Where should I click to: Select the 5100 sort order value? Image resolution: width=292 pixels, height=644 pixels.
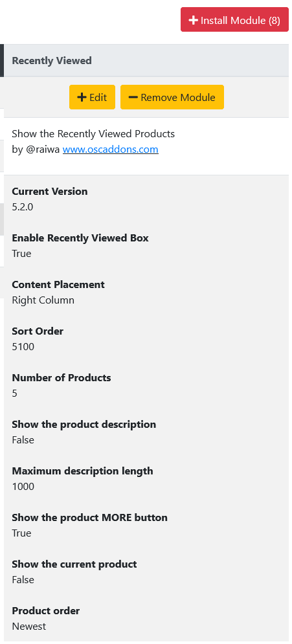(x=23, y=347)
